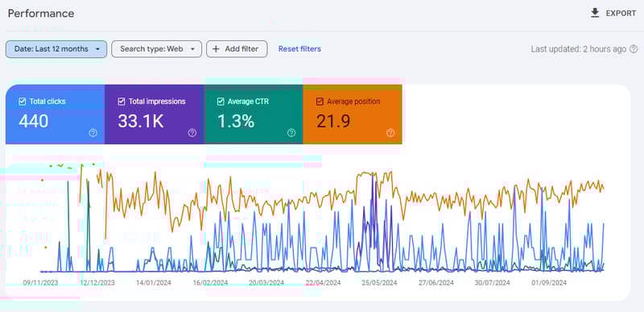Image resolution: width=644 pixels, height=312 pixels.
Task: Uncheck the Total impressions checkbox
Action: 122,102
